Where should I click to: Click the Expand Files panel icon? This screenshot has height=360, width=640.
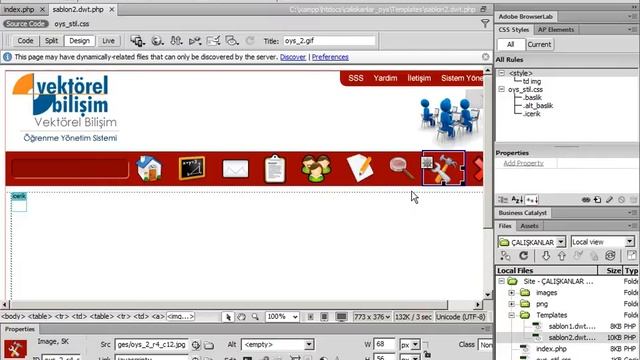(631, 256)
